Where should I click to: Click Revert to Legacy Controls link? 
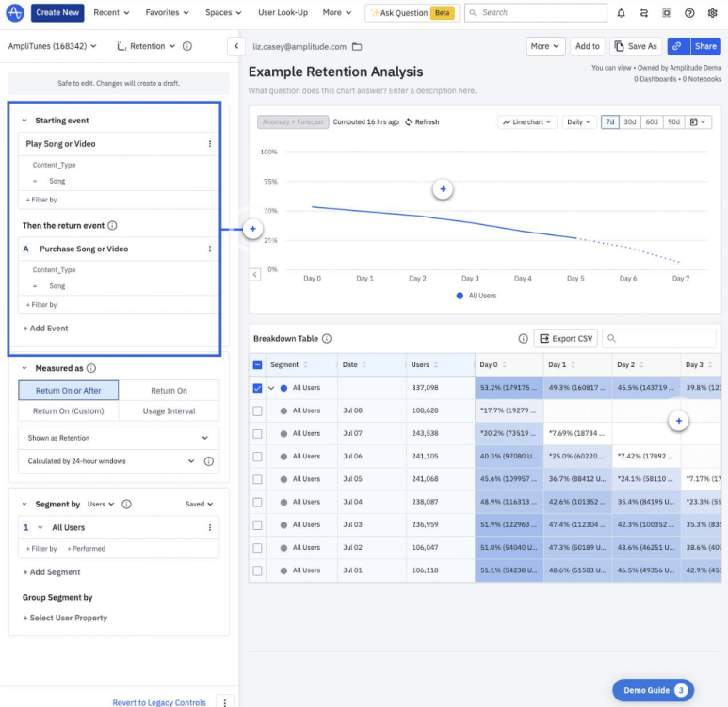coord(159,702)
